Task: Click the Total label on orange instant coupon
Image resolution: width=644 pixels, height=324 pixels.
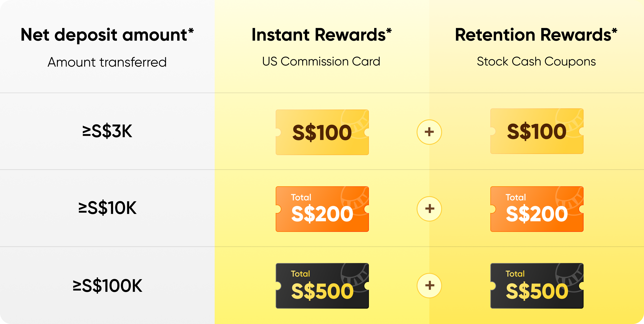Action: (301, 197)
